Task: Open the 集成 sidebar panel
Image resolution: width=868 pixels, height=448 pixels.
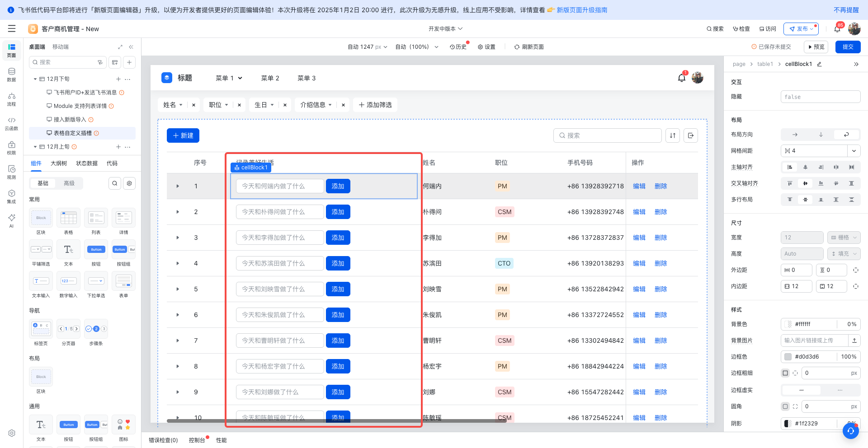Action: coord(12,196)
